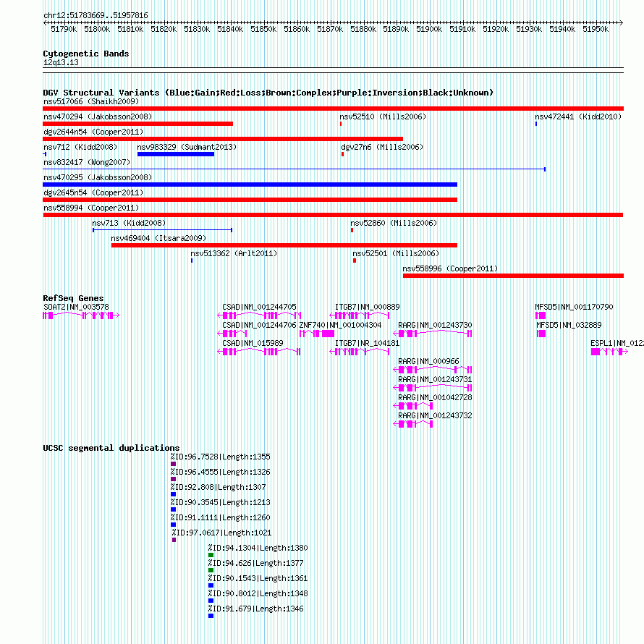Select variant nsv558994 (Cooper2011) label
Image resolution: width=644 pixels, height=644 pixels.
(x=91, y=208)
